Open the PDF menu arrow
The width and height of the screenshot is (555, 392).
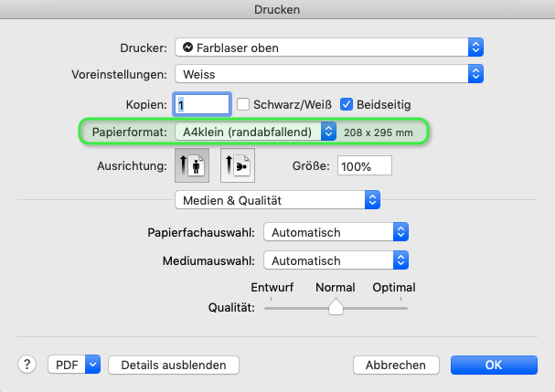point(92,365)
